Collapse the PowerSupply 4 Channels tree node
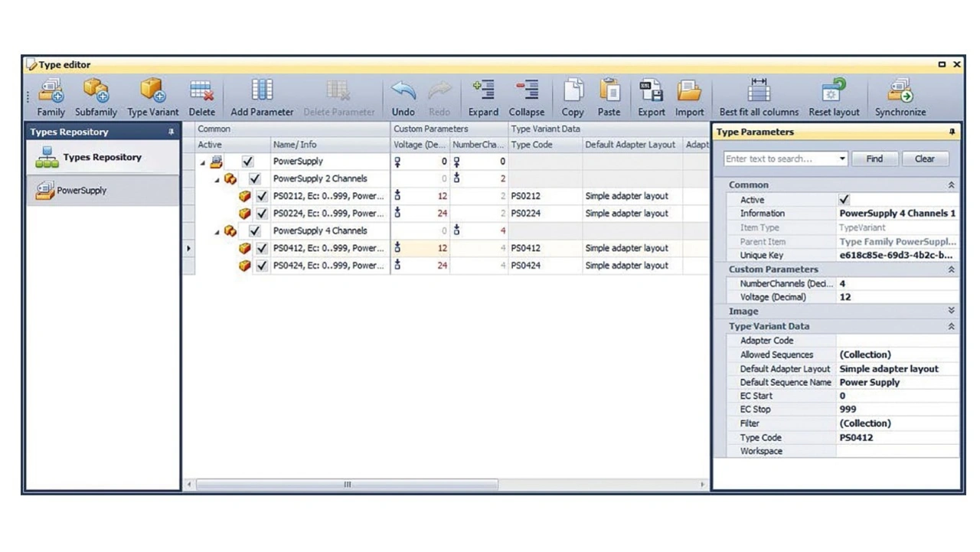 (217, 231)
